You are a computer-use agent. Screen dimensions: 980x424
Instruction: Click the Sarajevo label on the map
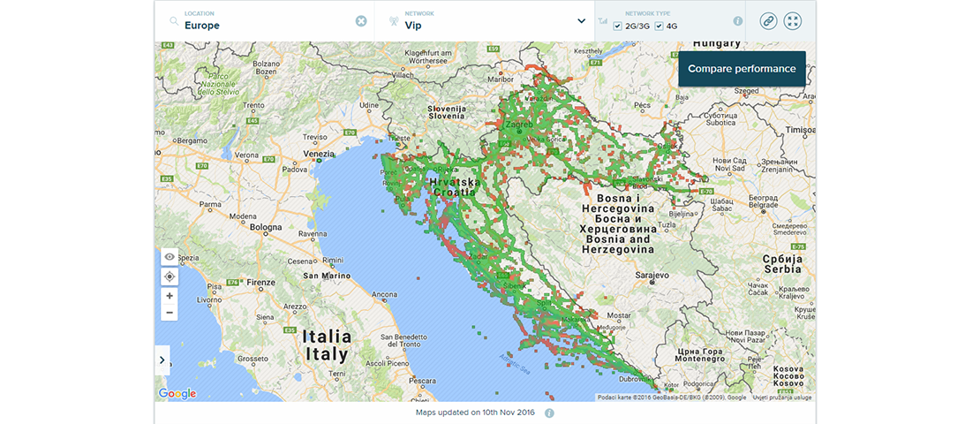652,275
